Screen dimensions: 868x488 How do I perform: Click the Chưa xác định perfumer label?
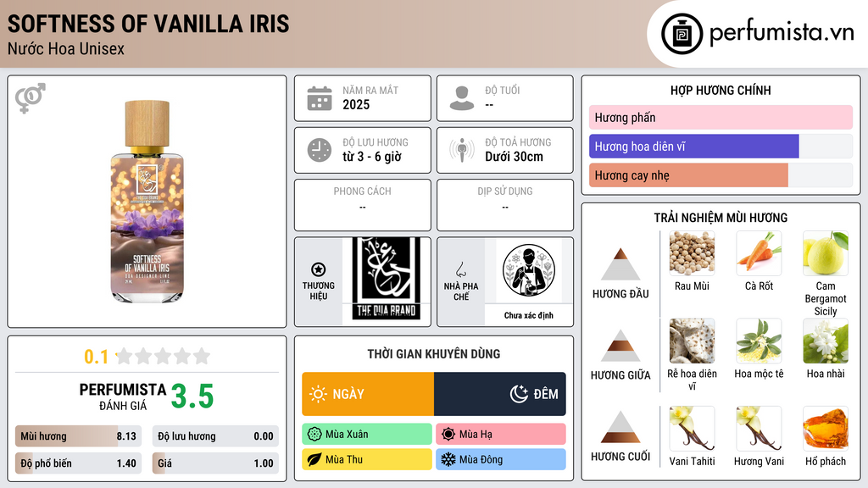pos(529,315)
